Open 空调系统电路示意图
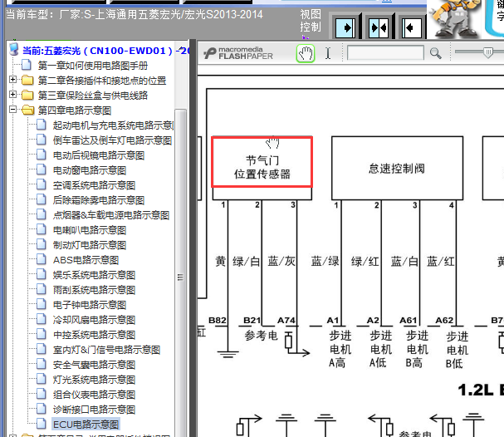The height and width of the screenshot is (437, 504). (94, 185)
